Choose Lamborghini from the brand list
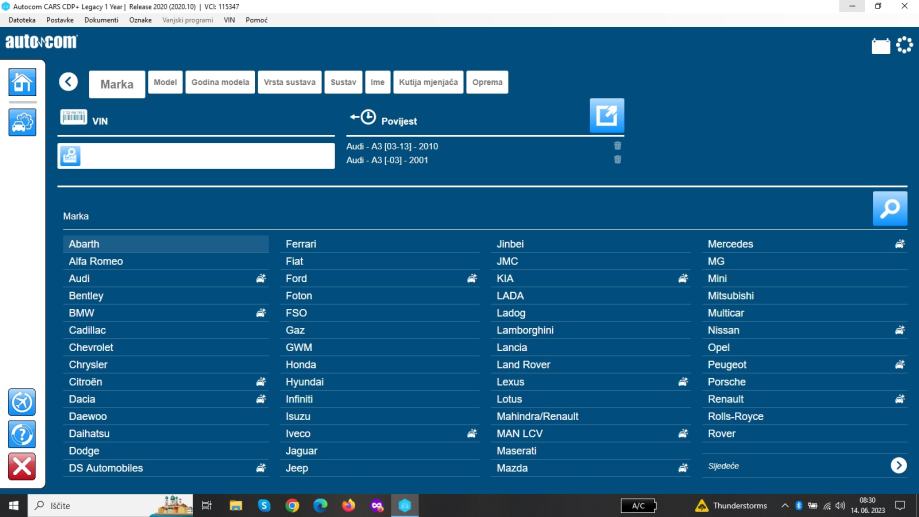Image resolution: width=919 pixels, height=517 pixels. click(591, 330)
